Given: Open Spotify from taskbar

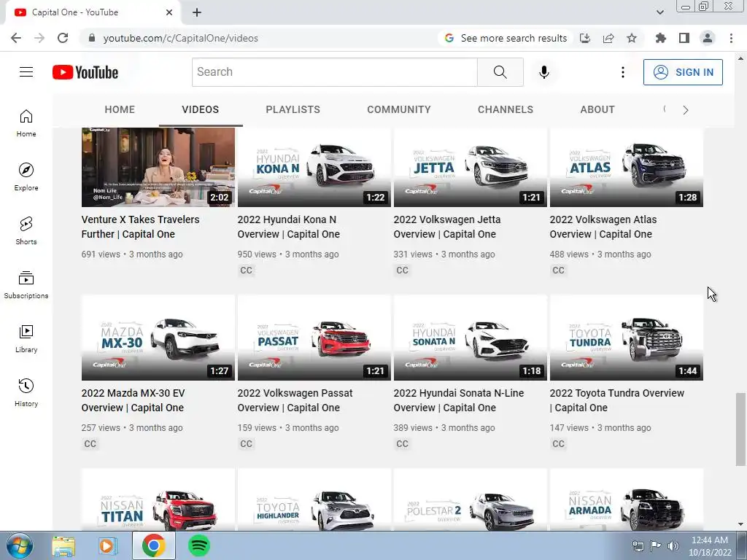Looking at the screenshot, I should point(199,545).
